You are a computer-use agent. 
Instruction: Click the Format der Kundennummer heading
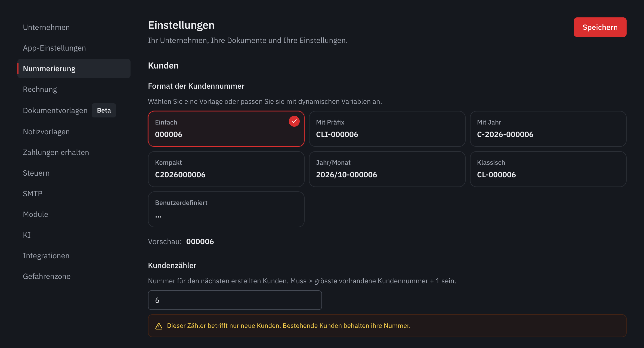pyautogui.click(x=196, y=86)
